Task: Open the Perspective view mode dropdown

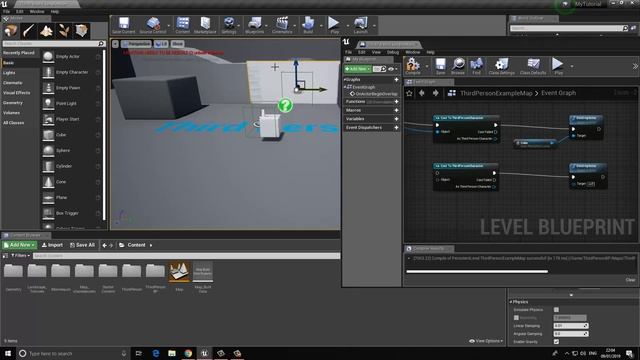Action: tap(136, 44)
